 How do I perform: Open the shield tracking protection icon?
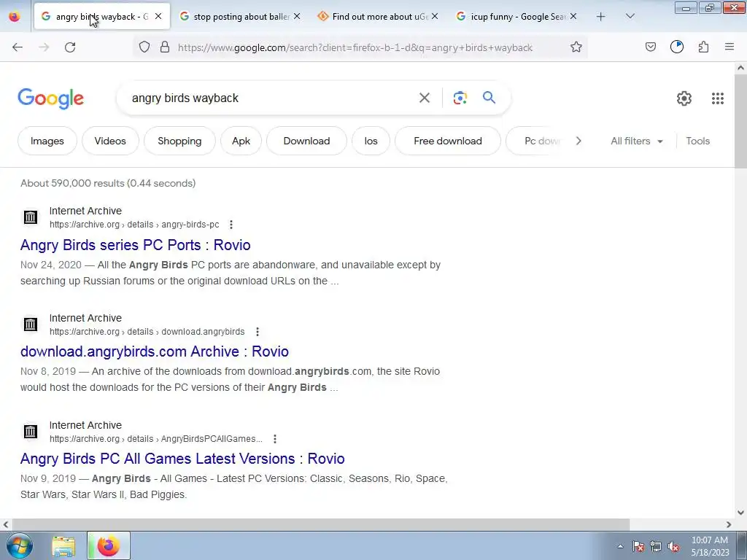pyautogui.click(x=144, y=47)
